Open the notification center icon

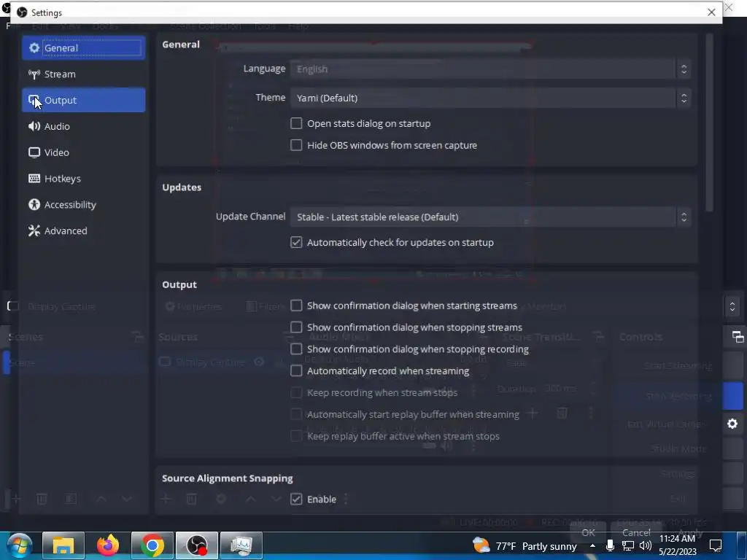[x=716, y=545]
